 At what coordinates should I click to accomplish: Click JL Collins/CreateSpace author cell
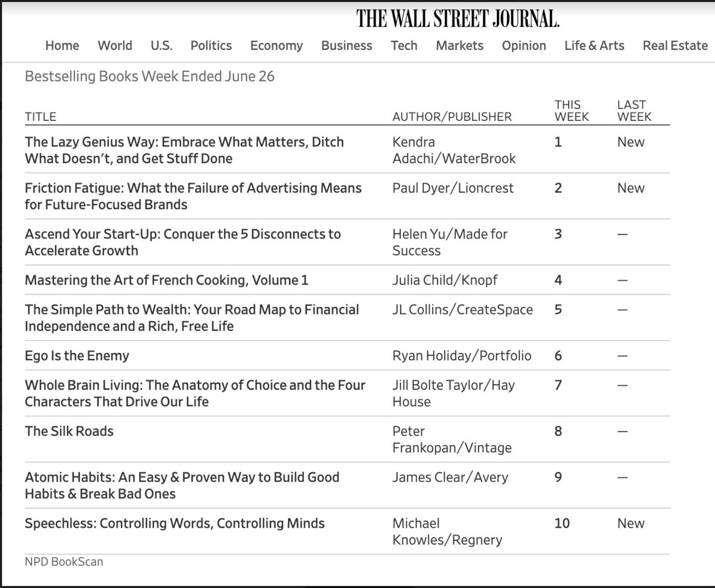pyautogui.click(x=462, y=310)
